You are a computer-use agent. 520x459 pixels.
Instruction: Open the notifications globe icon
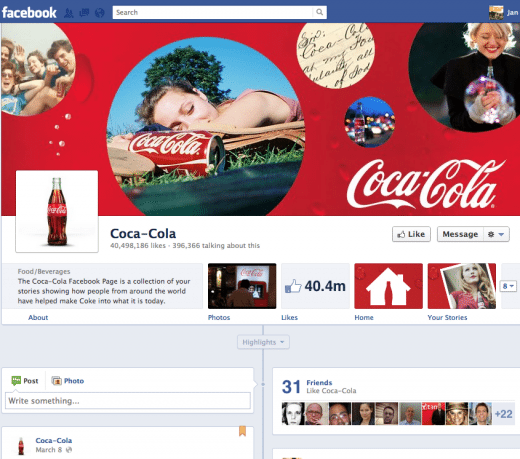point(99,13)
